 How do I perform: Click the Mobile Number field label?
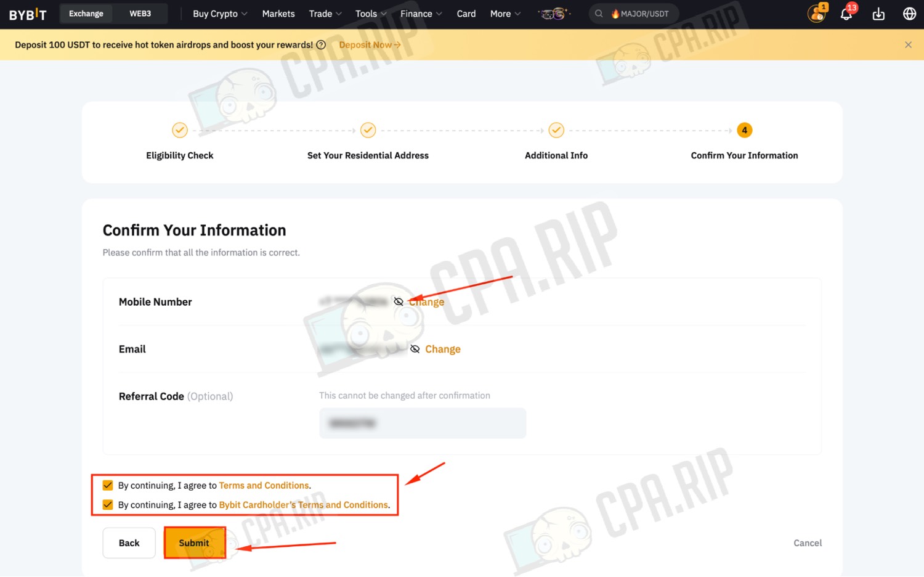[155, 301]
